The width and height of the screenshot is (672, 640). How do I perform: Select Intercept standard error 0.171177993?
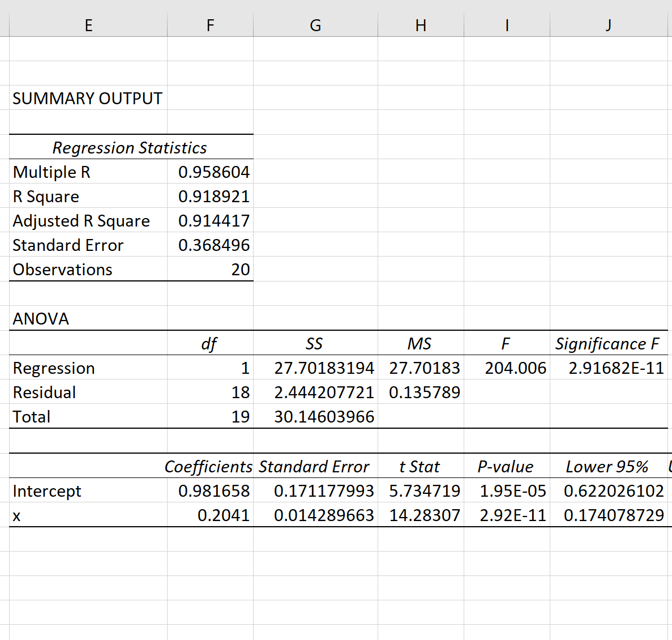315,491
